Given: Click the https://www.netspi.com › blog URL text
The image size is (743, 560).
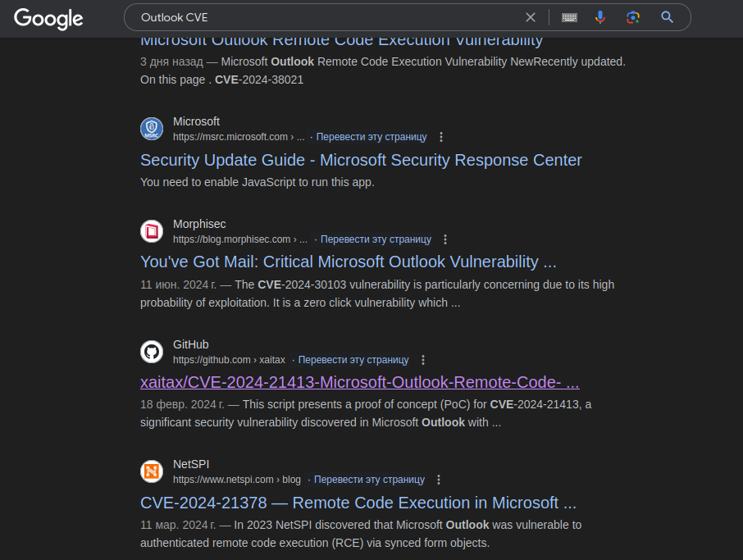Looking at the screenshot, I should pyautogui.click(x=237, y=480).
